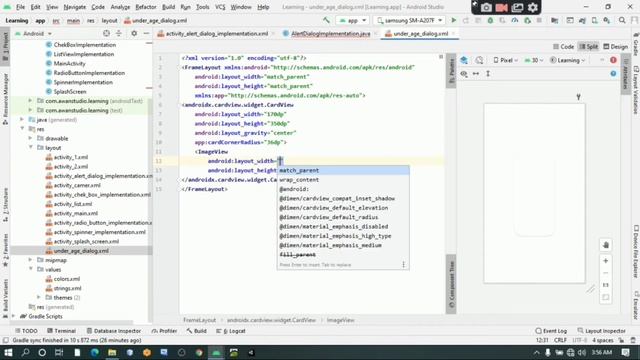The height and width of the screenshot is (360, 640).
Task: Click the screen recorder camera icon
Action: coord(486,7)
